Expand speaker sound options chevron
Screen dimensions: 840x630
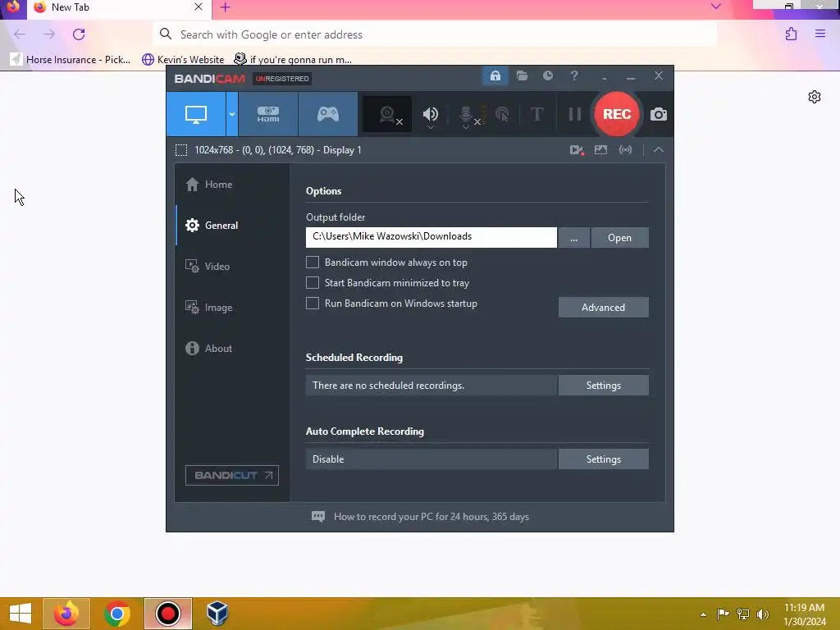point(430,127)
